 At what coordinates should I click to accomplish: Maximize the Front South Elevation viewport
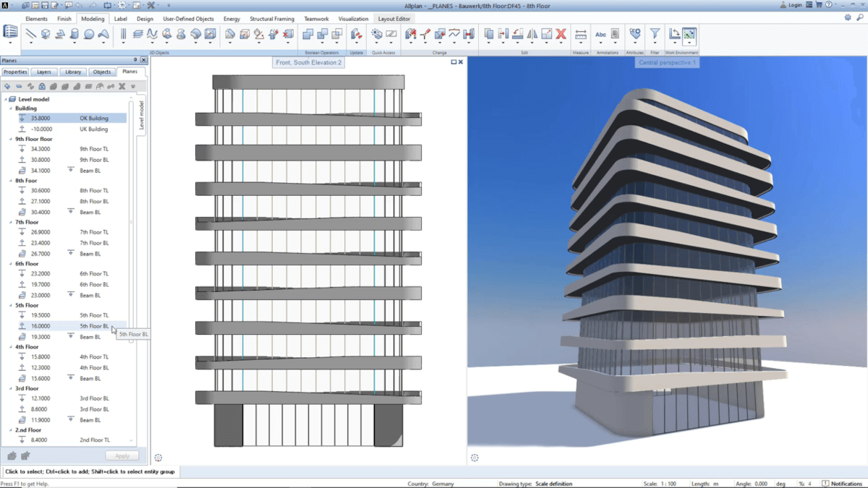point(454,62)
